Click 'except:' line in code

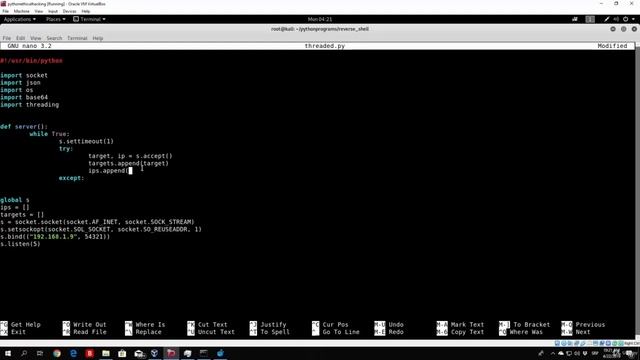[x=71, y=178]
